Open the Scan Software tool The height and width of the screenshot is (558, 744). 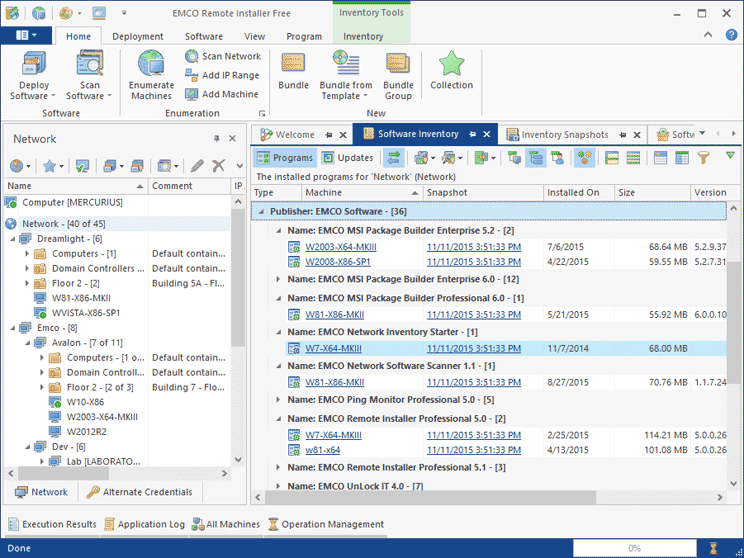tap(89, 76)
